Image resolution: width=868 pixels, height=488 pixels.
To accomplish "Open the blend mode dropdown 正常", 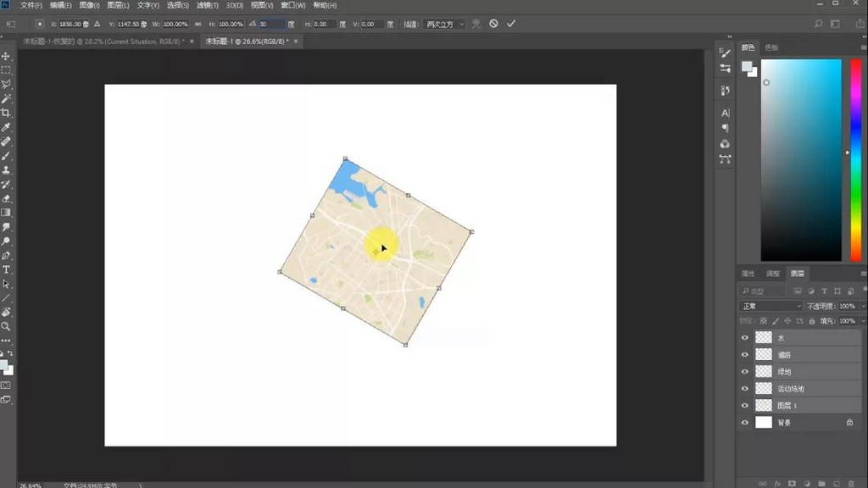I will [771, 306].
